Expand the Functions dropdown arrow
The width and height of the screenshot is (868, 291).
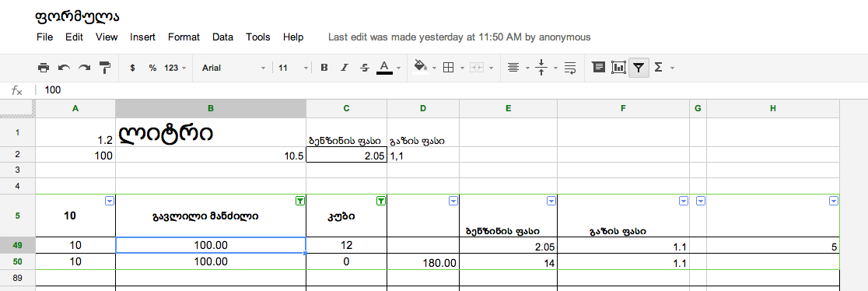coord(672,68)
